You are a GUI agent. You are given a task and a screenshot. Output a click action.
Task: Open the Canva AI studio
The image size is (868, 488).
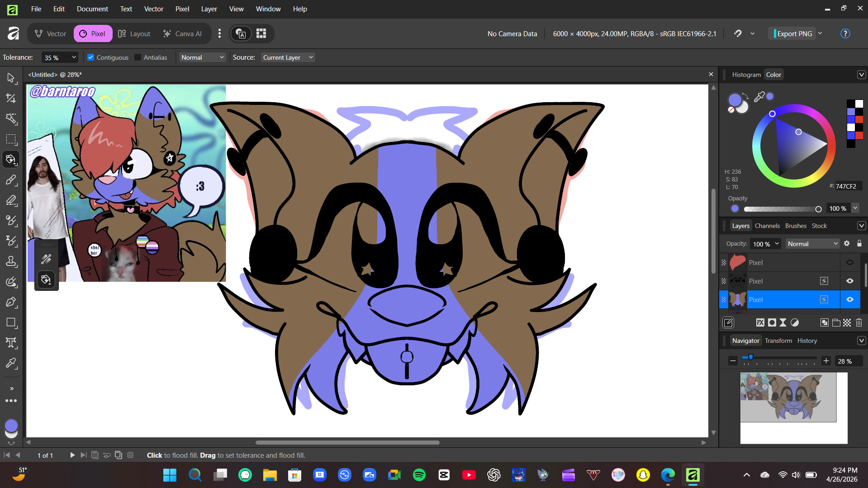182,33
